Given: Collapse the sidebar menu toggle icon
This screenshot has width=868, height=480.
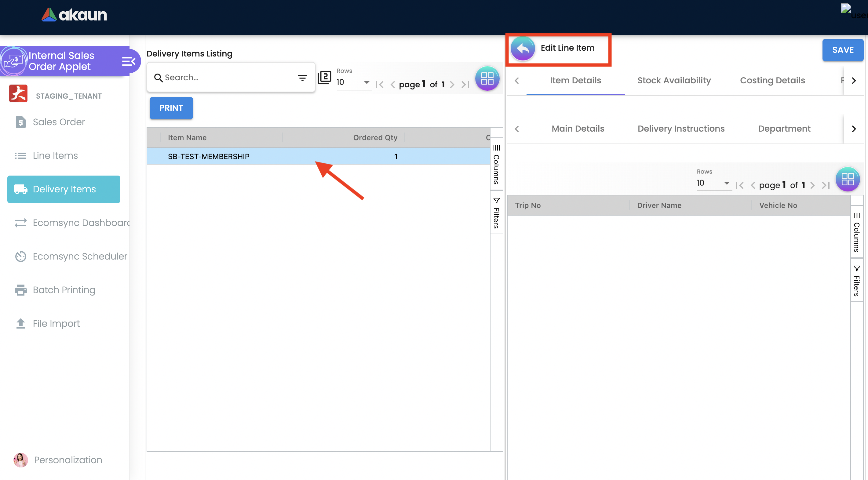Looking at the screenshot, I should (128, 61).
